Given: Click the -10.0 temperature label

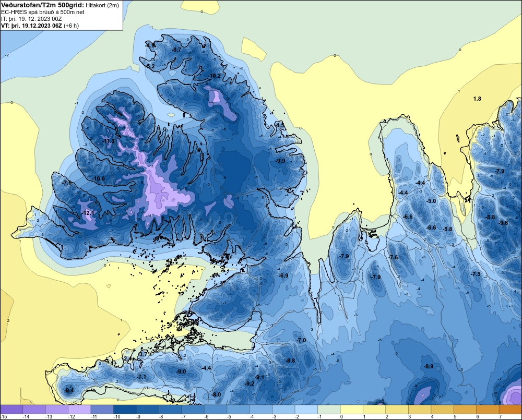Looking at the screenshot, I should pyautogui.click(x=99, y=179).
